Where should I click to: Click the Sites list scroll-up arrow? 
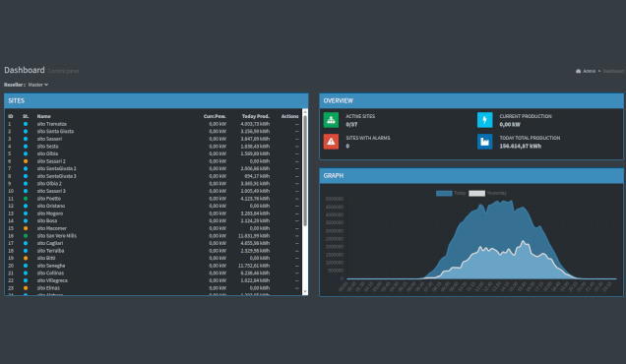click(305, 112)
